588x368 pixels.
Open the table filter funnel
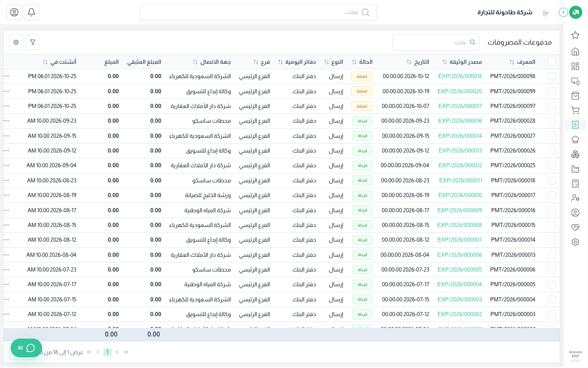[x=33, y=42]
